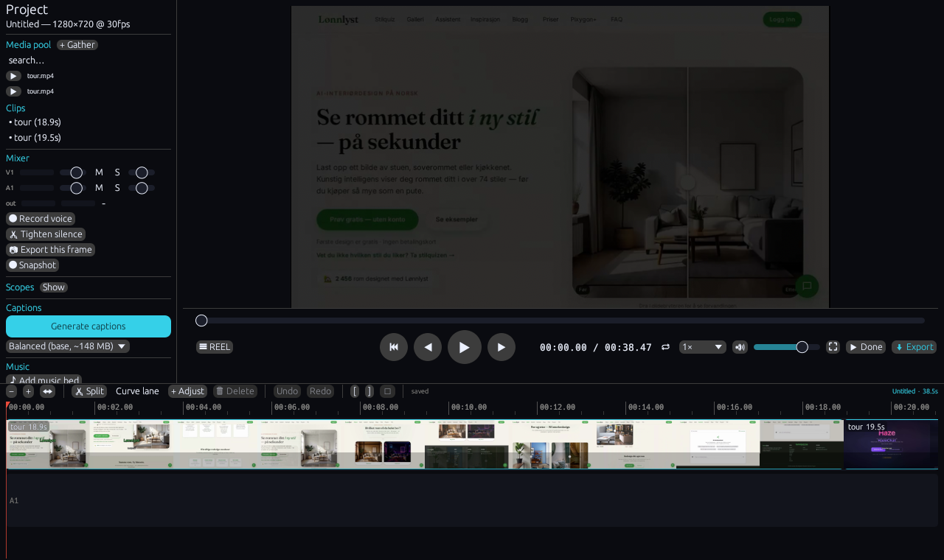Adjust the V1 level slider before M
This screenshot has height=560, width=944.
(73, 172)
